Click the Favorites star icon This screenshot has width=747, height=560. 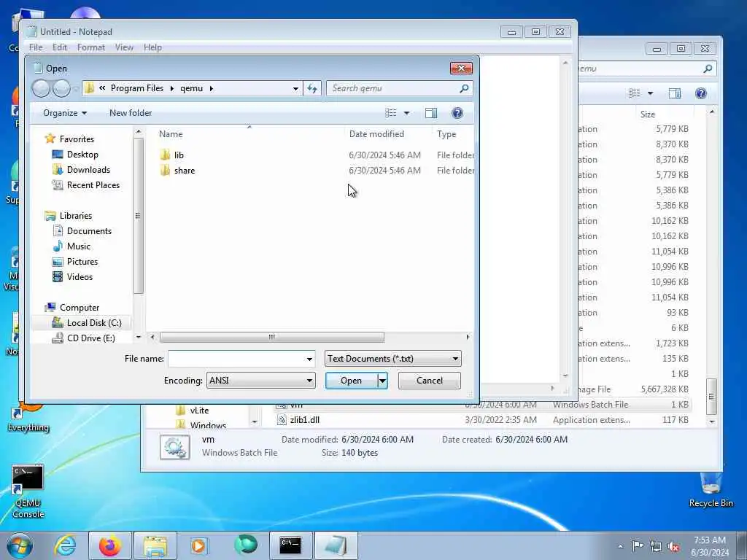point(50,139)
